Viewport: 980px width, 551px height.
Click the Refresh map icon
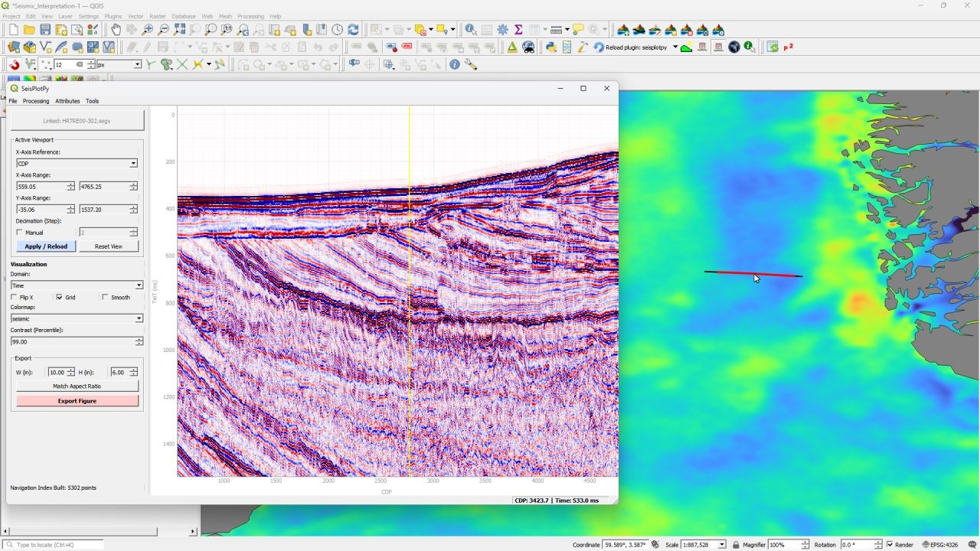click(353, 30)
